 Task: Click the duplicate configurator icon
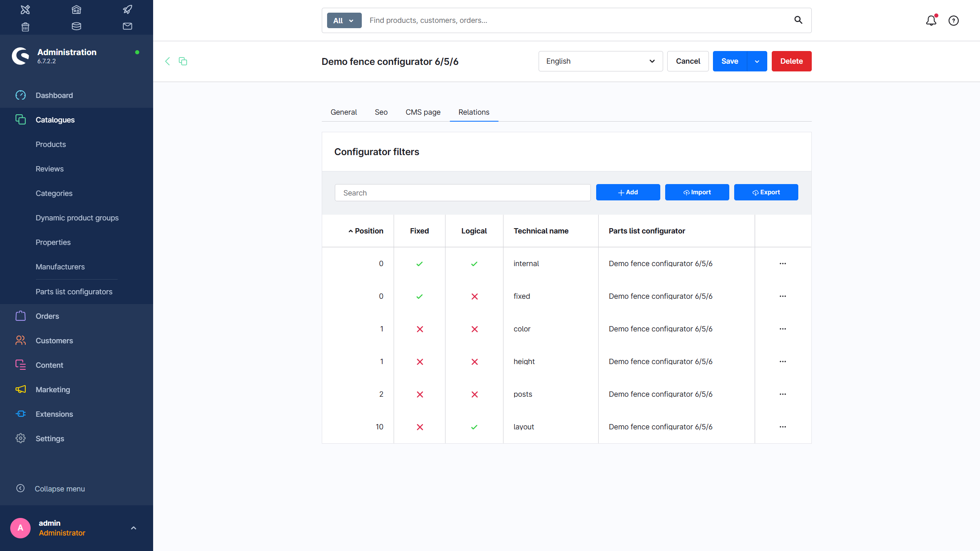click(183, 61)
